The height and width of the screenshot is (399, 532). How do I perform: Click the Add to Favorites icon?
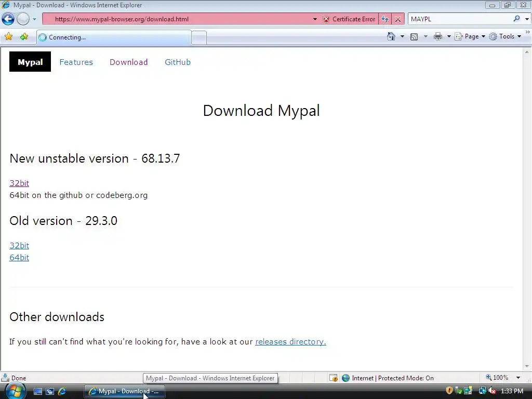click(24, 37)
